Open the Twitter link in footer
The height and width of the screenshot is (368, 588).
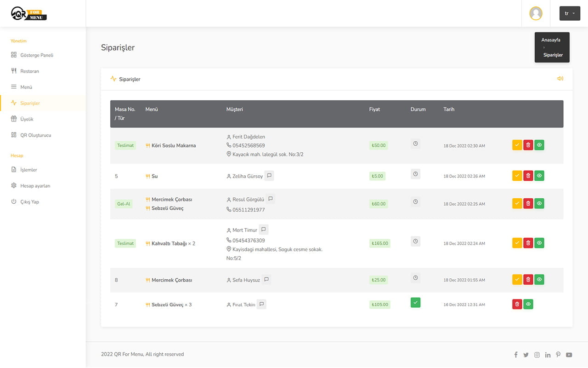tap(526, 355)
